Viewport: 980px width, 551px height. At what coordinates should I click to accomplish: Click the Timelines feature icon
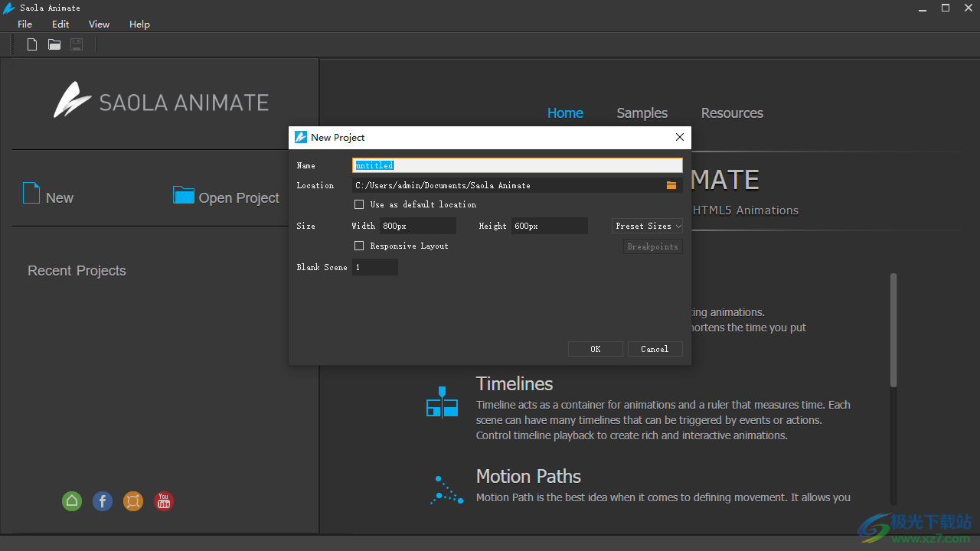[x=442, y=403]
